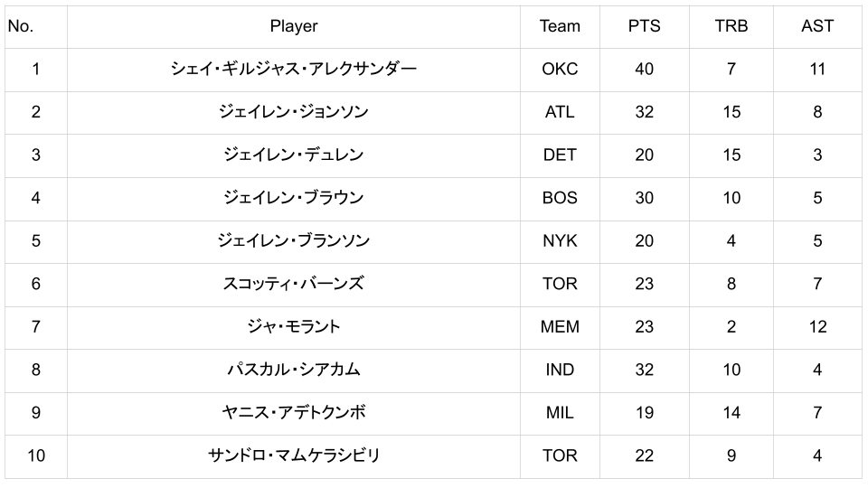Click player name シェイ・ギルジャス・アレクサンダー
The image size is (868, 488).
click(x=293, y=70)
